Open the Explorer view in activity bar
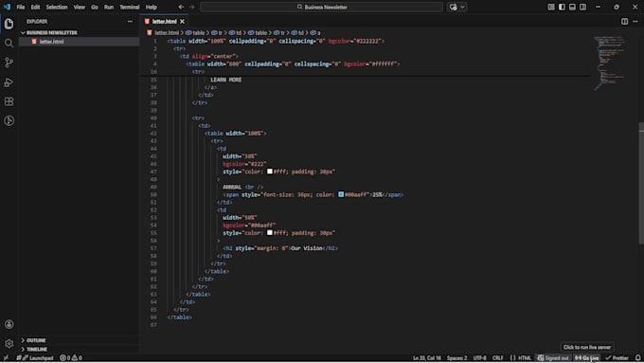The height and width of the screenshot is (363, 644). point(9,24)
